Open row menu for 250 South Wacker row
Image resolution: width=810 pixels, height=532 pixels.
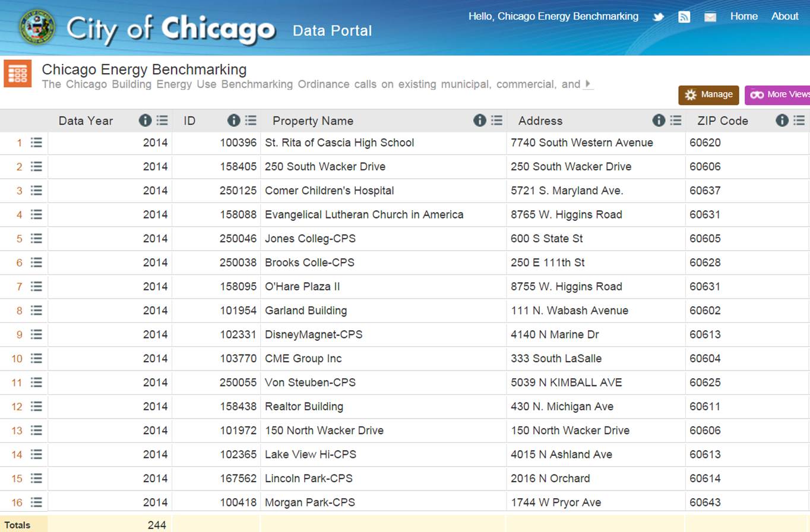pos(36,166)
